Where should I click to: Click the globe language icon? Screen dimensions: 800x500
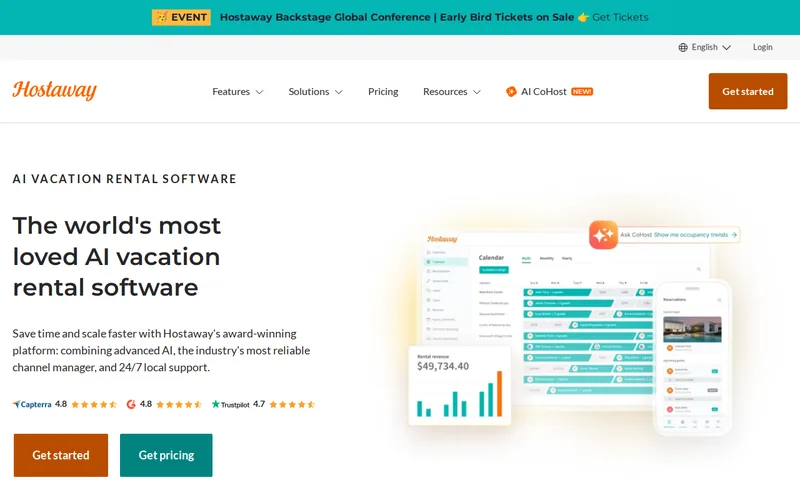(683, 47)
